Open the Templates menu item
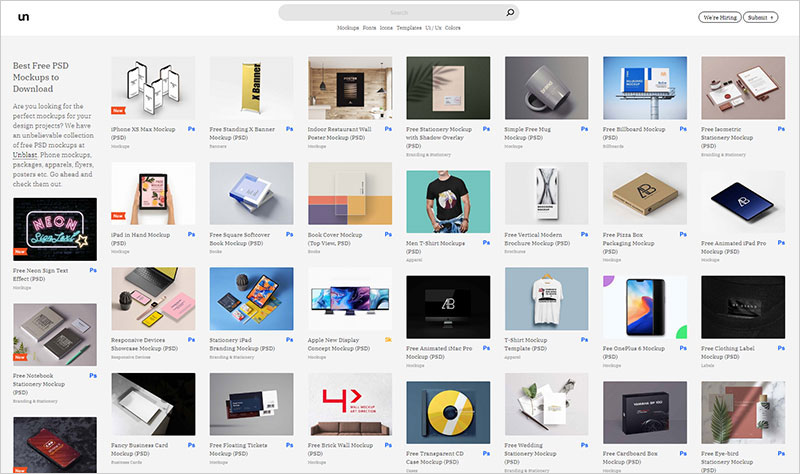The height and width of the screenshot is (474, 800). click(x=409, y=28)
